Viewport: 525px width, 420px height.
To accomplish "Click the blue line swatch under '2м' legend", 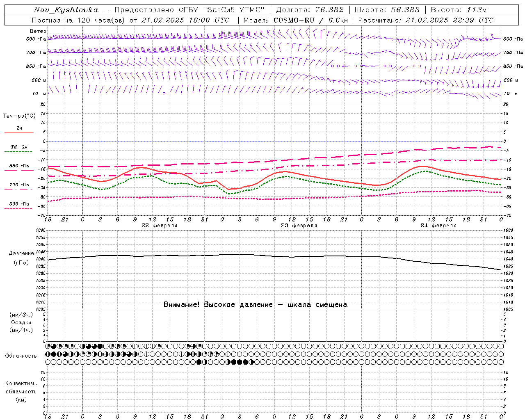I will point(19,132).
